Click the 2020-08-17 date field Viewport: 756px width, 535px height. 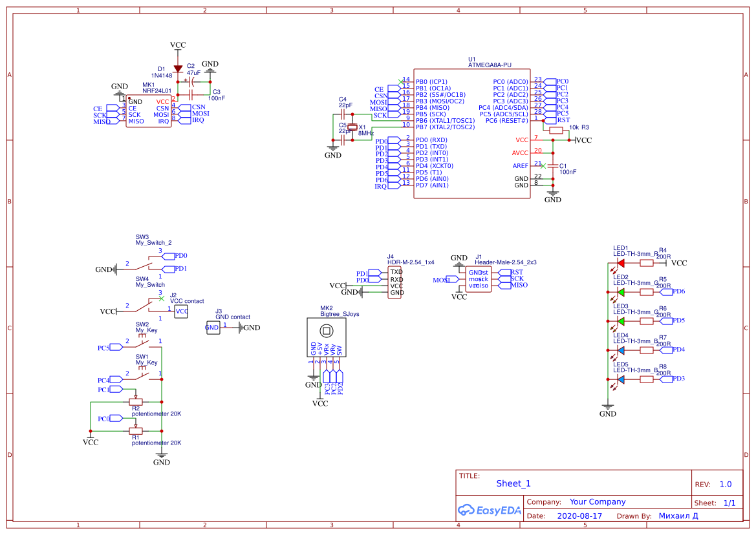coord(579,516)
